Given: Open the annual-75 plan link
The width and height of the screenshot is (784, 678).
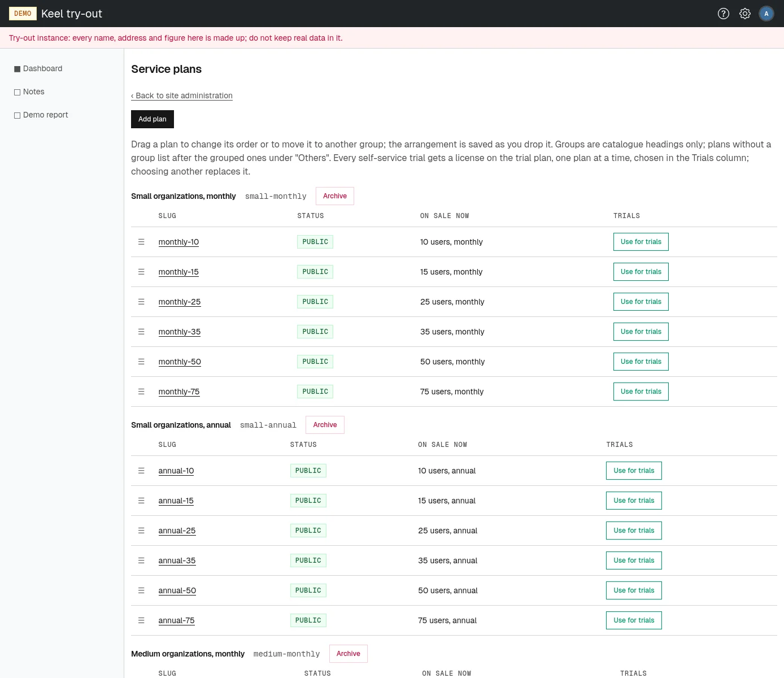Looking at the screenshot, I should tap(176, 620).
